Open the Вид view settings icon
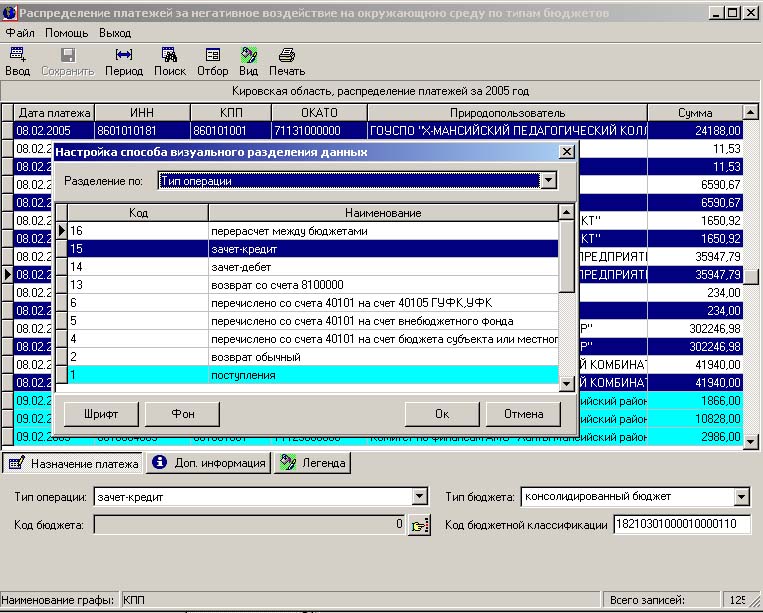Viewport: 763px width, 613px height. pyautogui.click(x=248, y=61)
